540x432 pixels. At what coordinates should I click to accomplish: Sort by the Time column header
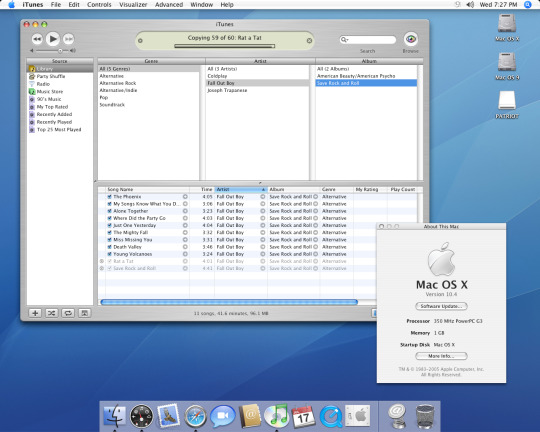(202, 189)
